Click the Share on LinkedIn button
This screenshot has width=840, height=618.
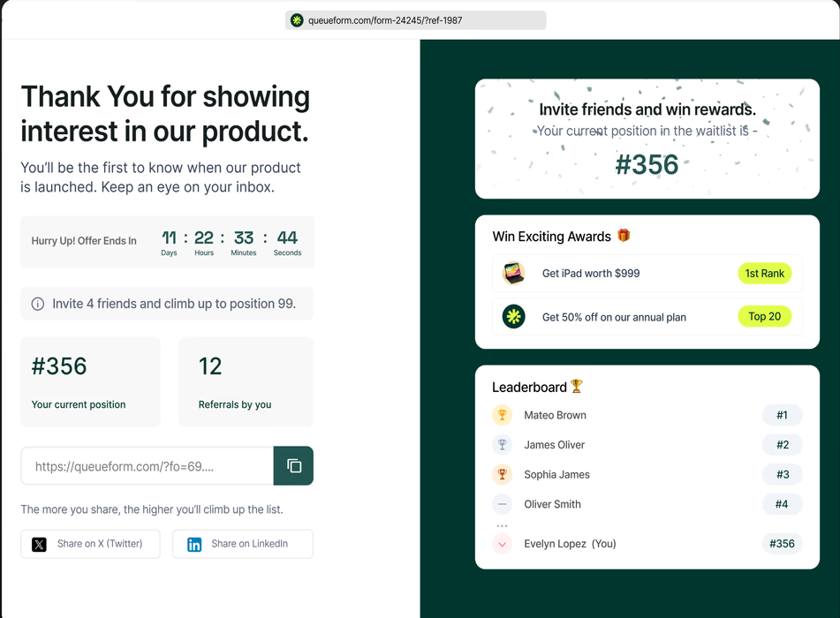(x=242, y=545)
